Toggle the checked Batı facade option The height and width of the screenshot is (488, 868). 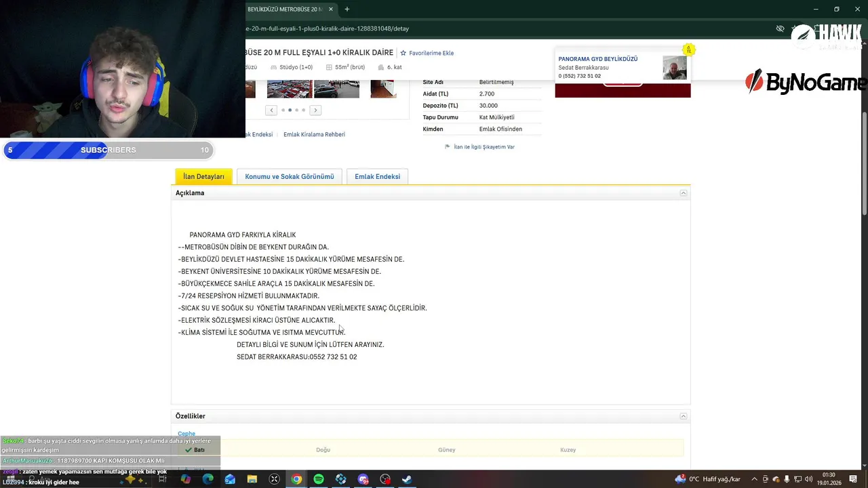[195, 450]
